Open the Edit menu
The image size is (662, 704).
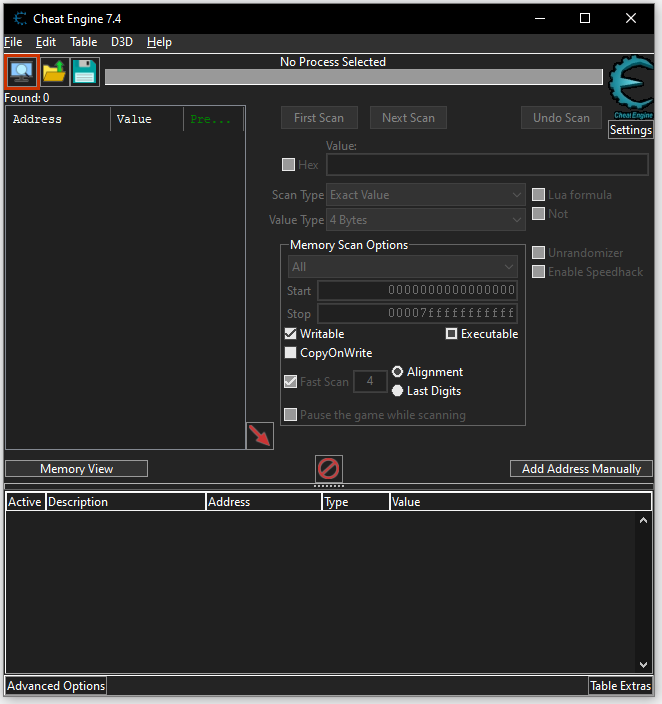[46, 42]
